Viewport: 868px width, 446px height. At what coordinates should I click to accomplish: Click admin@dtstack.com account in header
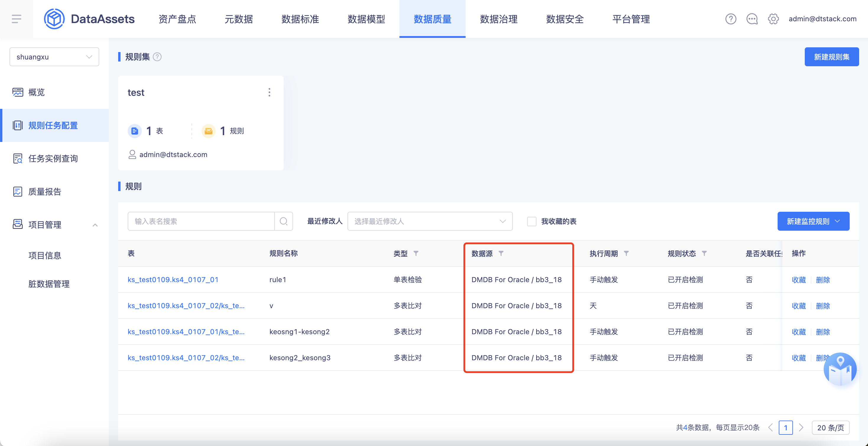(x=822, y=19)
